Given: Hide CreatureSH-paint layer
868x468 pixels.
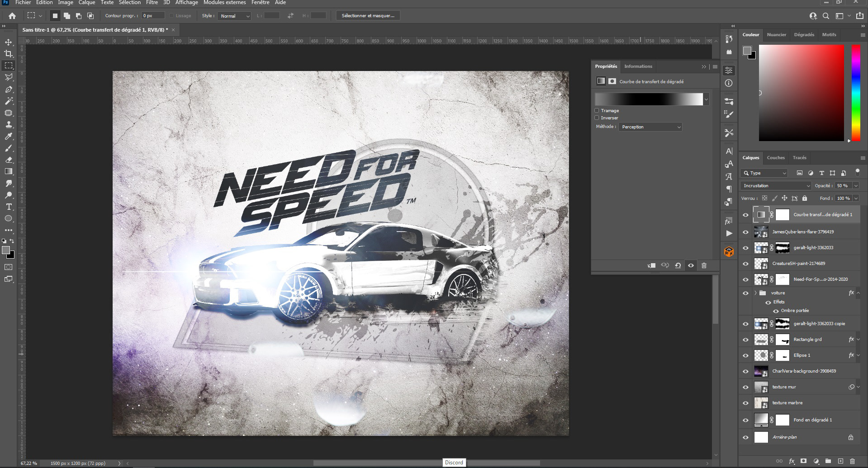Looking at the screenshot, I should point(746,264).
